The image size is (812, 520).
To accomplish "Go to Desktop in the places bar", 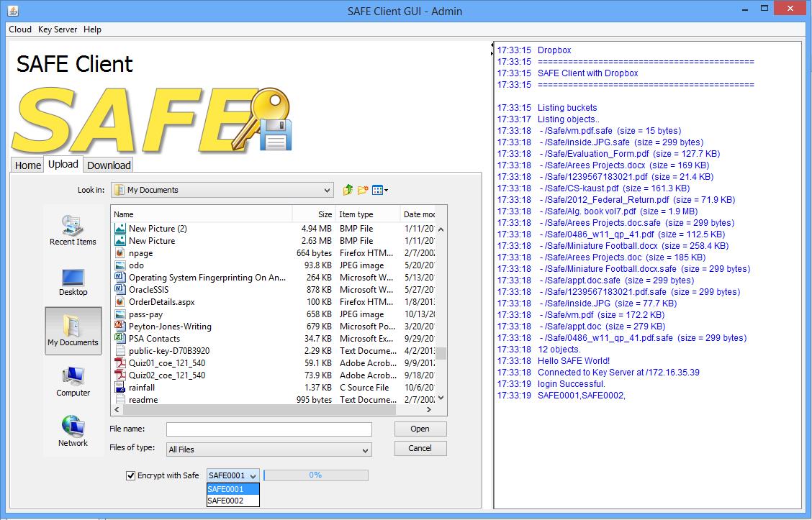I will (73, 283).
